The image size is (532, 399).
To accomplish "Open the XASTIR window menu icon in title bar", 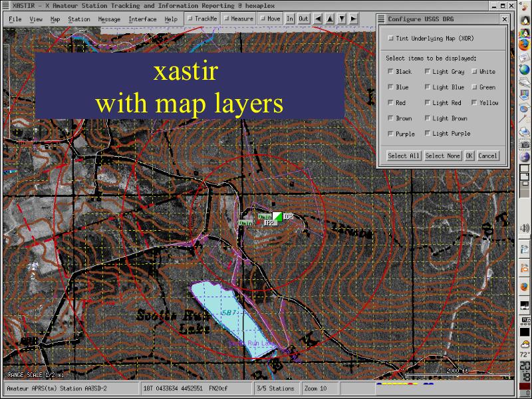I will [x=5, y=5].
